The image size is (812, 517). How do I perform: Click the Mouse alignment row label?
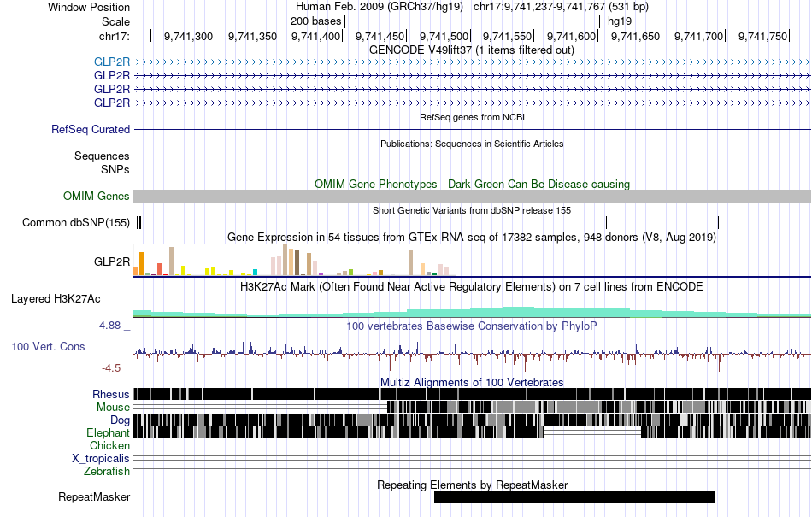(113, 408)
